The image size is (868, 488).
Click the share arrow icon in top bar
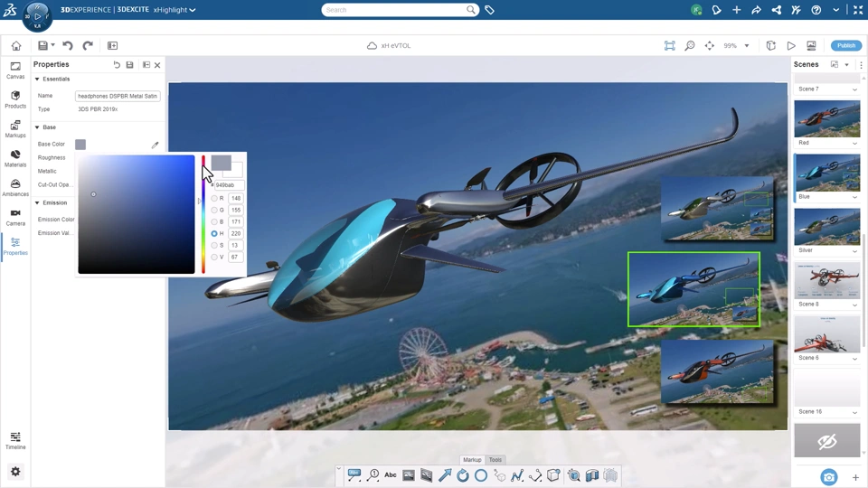click(756, 10)
